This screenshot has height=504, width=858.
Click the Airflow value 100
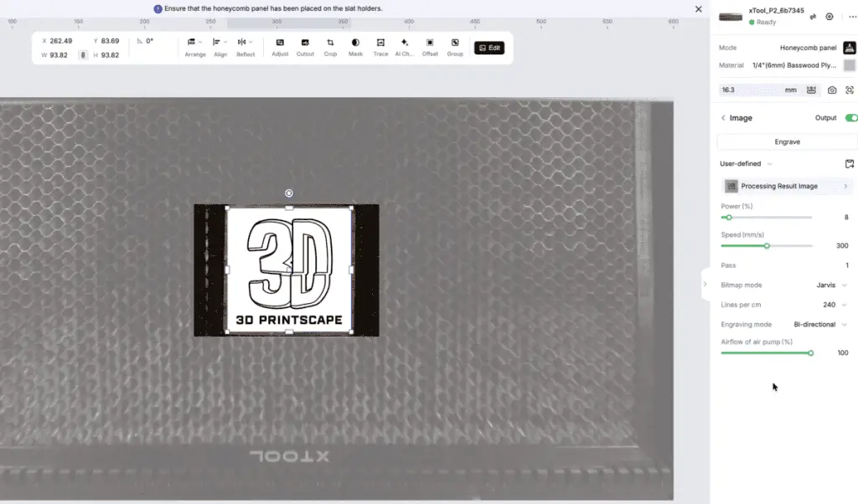click(x=843, y=352)
